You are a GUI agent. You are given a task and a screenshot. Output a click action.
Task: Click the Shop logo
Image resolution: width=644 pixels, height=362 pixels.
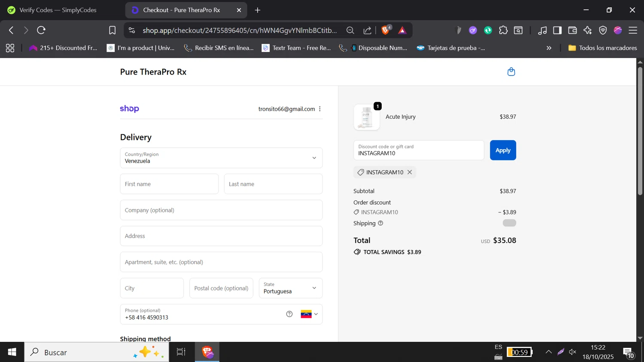pos(130,109)
